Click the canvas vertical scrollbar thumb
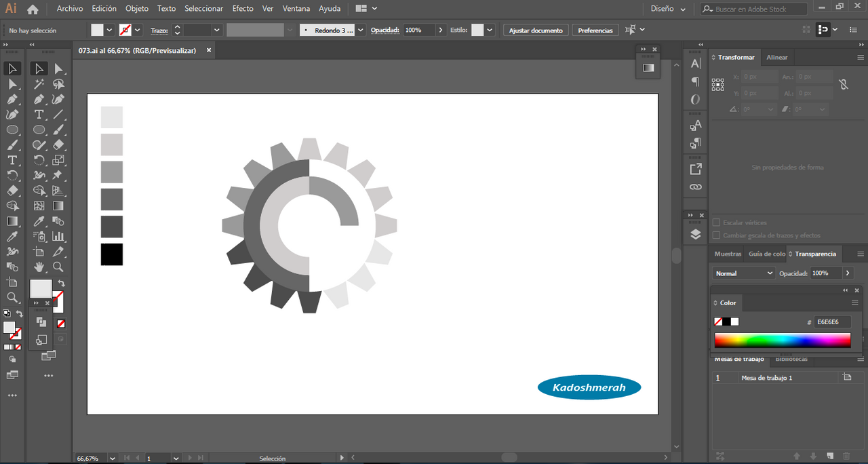Viewport: 868px width, 464px height. pyautogui.click(x=676, y=256)
